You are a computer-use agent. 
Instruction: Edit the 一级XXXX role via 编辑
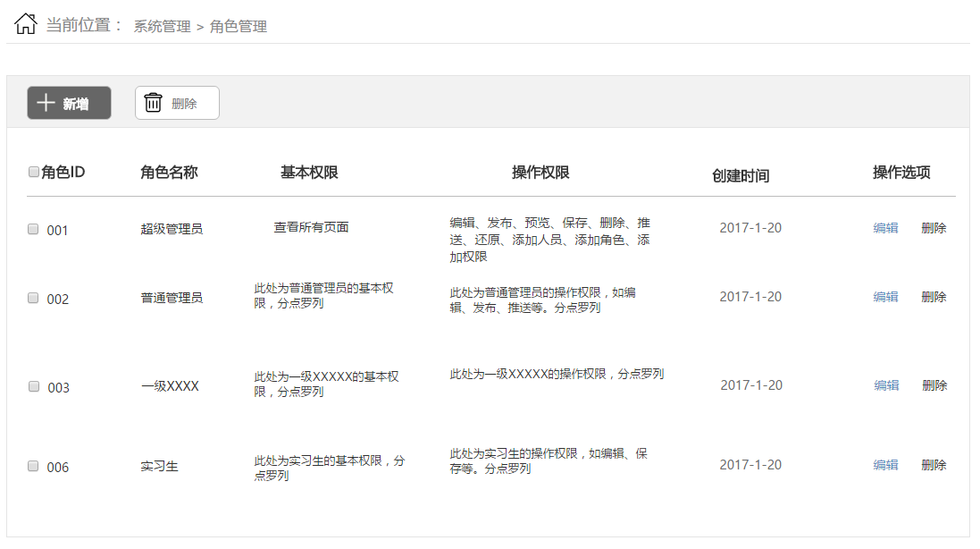(886, 385)
